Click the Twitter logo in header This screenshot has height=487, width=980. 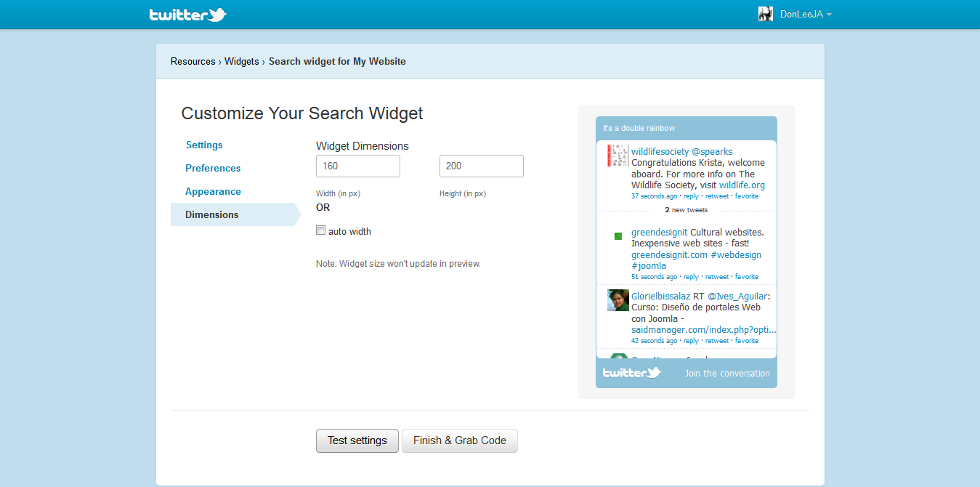188,15
